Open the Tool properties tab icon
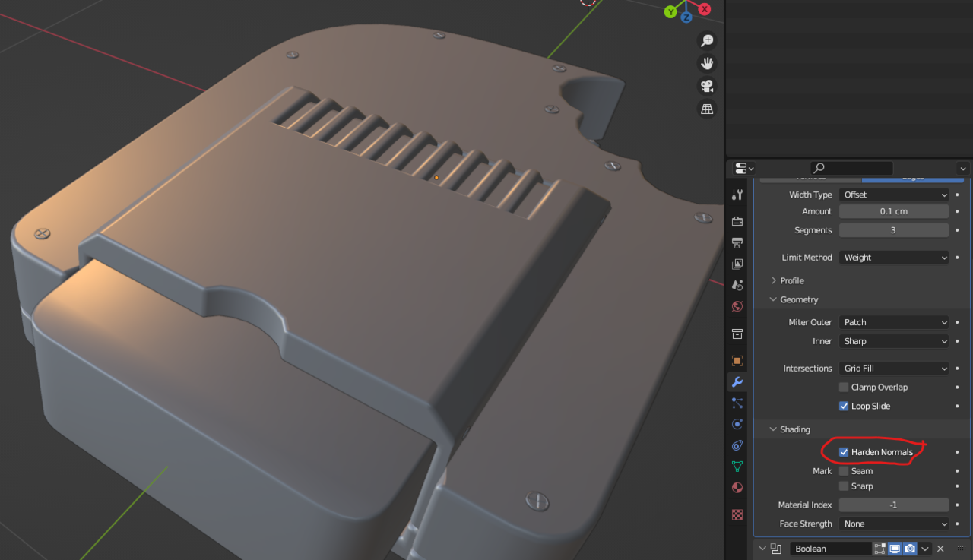This screenshot has width=973, height=560. [737, 195]
